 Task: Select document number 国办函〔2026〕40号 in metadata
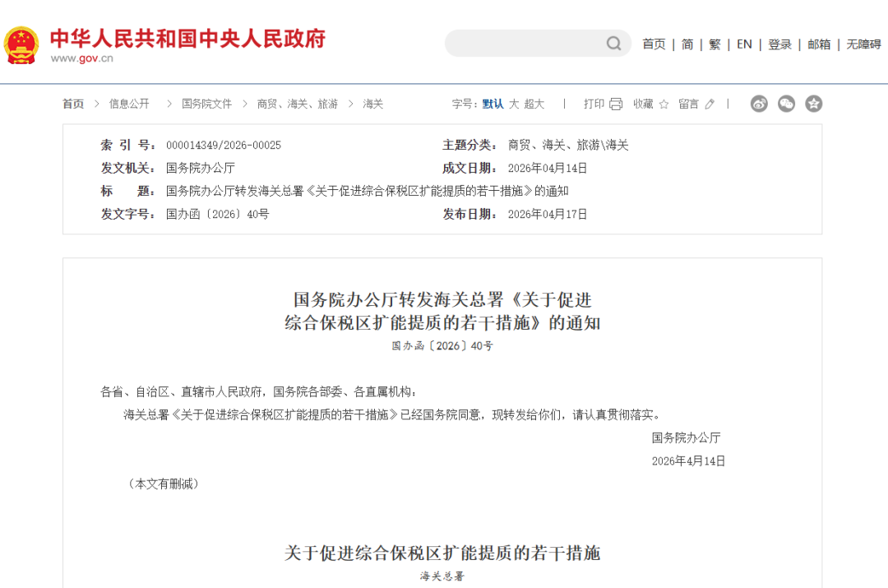217,214
